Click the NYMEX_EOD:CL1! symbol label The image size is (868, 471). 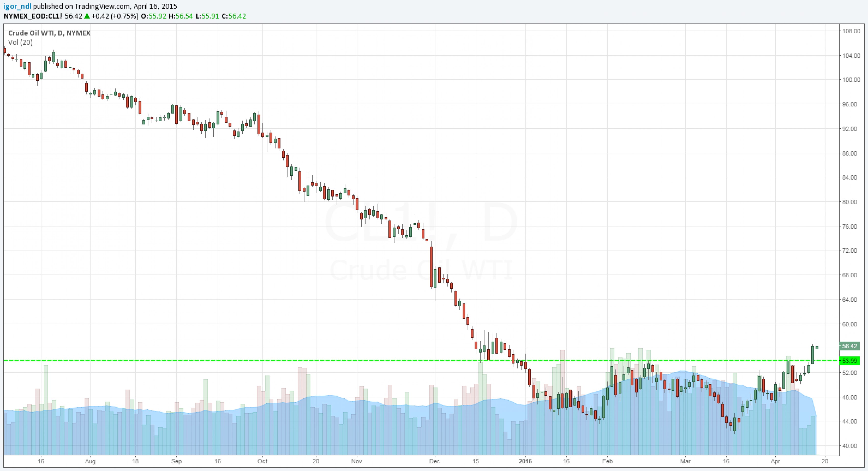tap(33, 16)
